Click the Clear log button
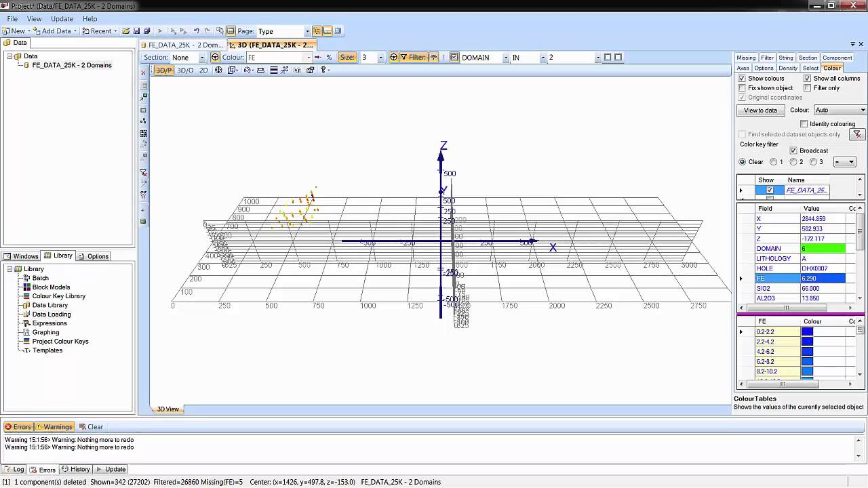868x488 pixels. pos(91,427)
